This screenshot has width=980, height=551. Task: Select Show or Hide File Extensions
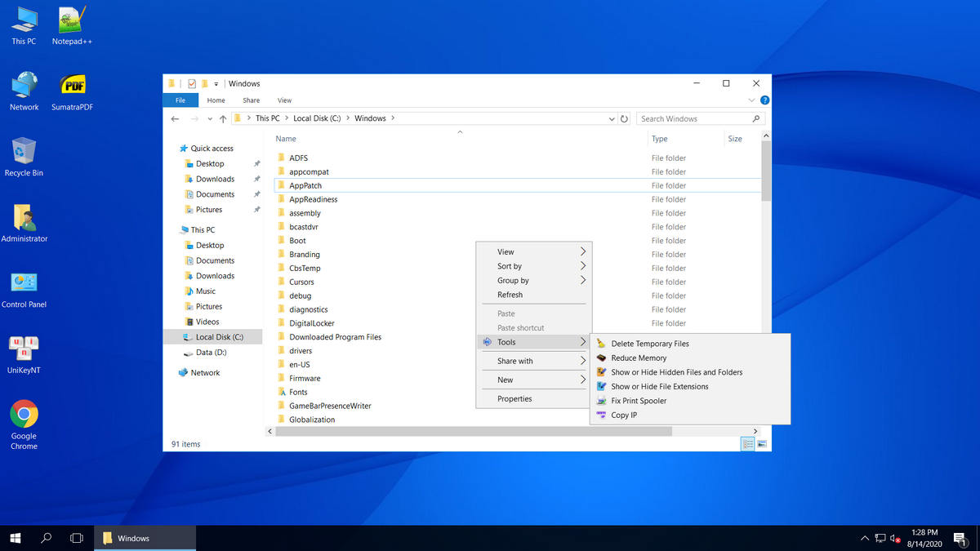coord(658,386)
